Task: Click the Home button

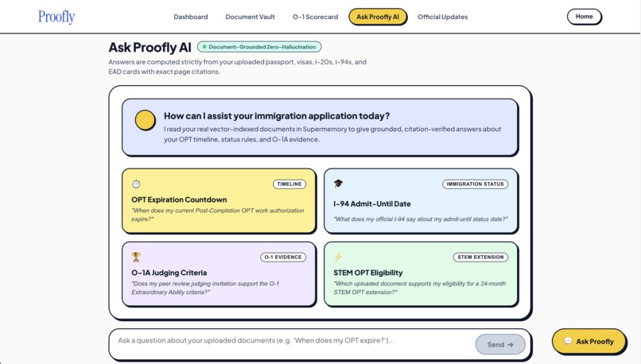Action: point(585,17)
